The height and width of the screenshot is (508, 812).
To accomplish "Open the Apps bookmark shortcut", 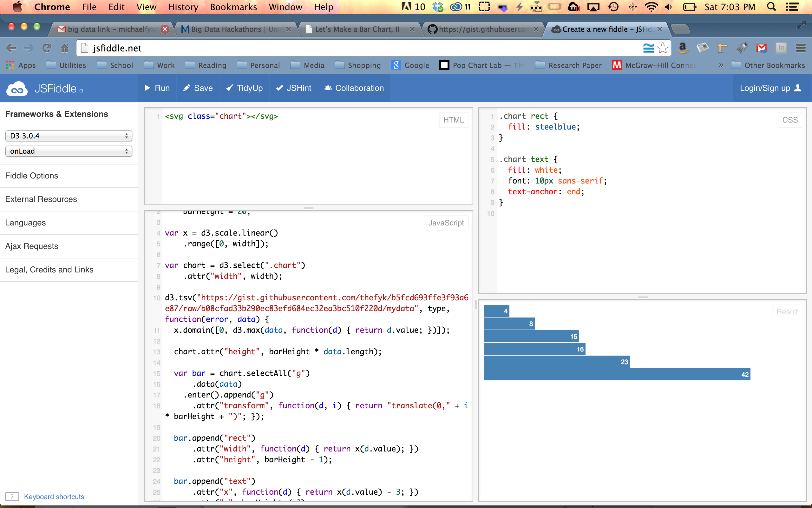I will point(21,65).
